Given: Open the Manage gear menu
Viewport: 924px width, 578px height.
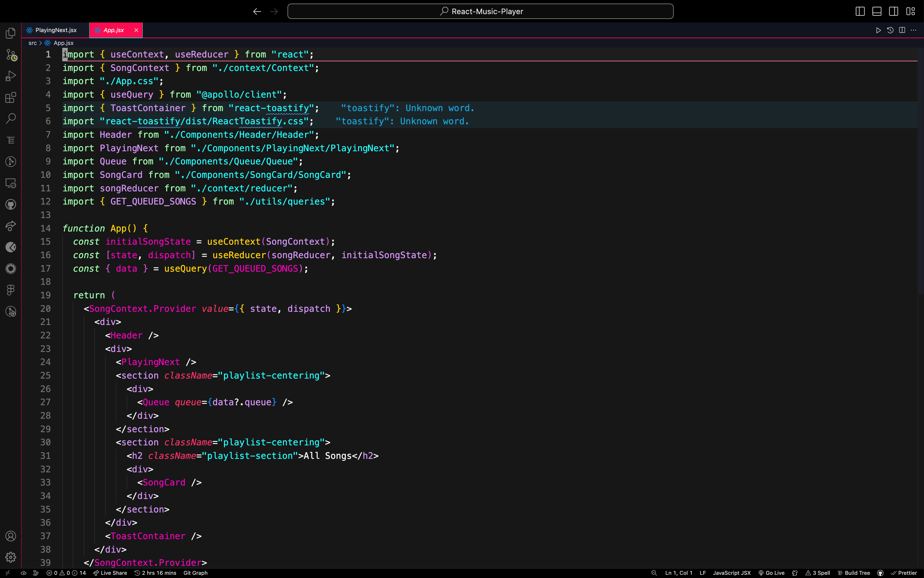Looking at the screenshot, I should click(11, 557).
